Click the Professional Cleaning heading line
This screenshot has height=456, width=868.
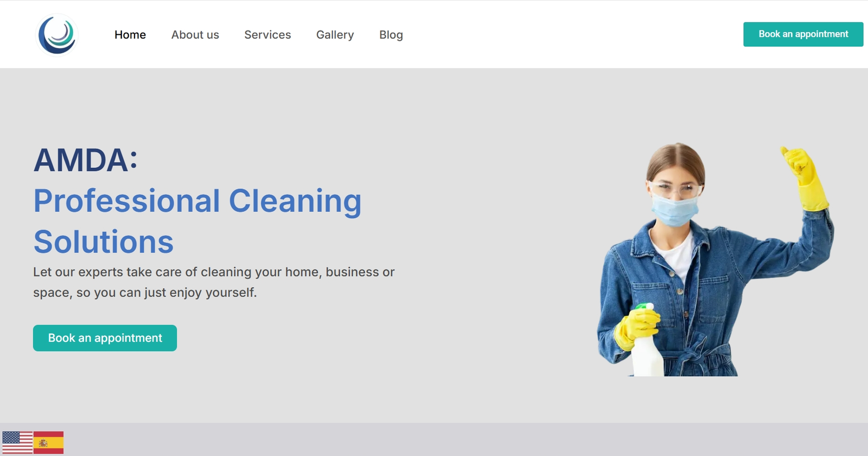197,201
